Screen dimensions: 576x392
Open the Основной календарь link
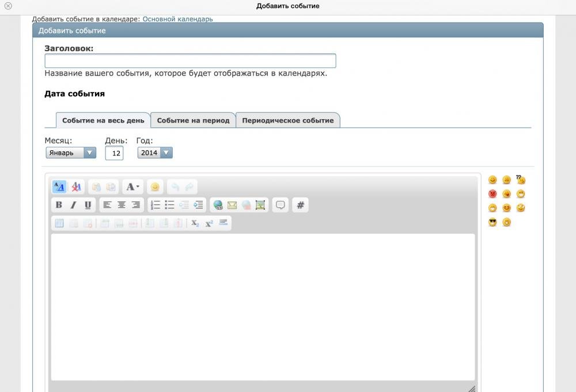pyautogui.click(x=177, y=19)
